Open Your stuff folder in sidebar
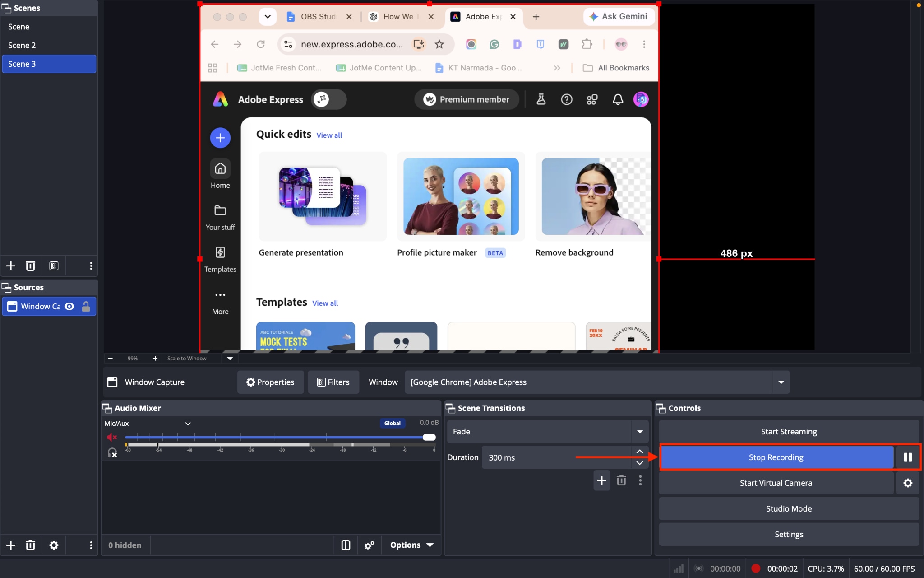This screenshot has width=924, height=578. pyautogui.click(x=220, y=217)
